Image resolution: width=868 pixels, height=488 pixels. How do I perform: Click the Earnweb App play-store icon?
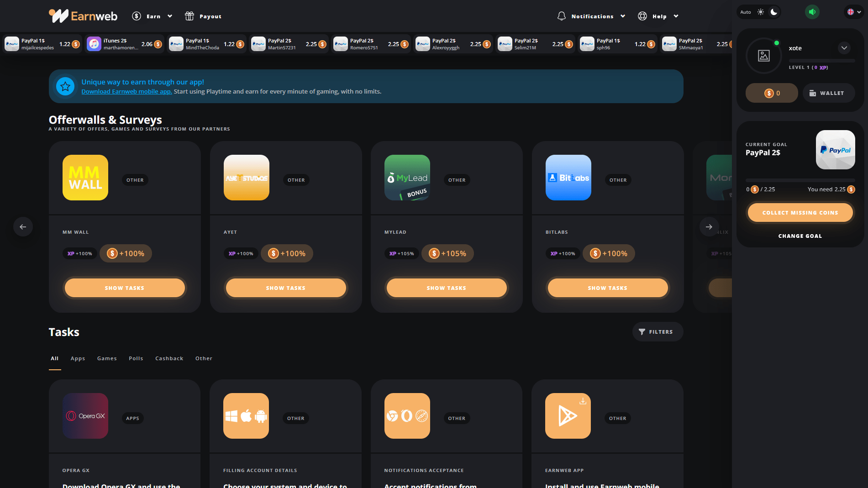coord(568,416)
